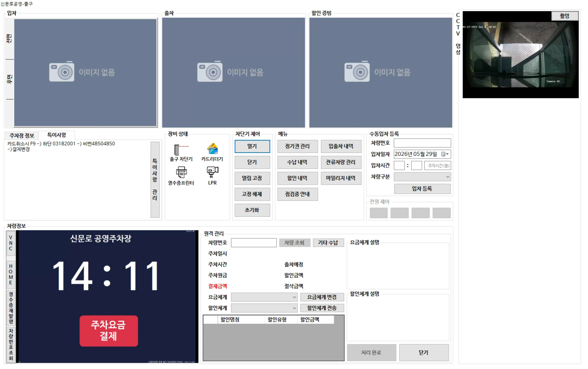This screenshot has width=588, height=369.
Task: Click the 할인유형 column header
Action: point(281,319)
